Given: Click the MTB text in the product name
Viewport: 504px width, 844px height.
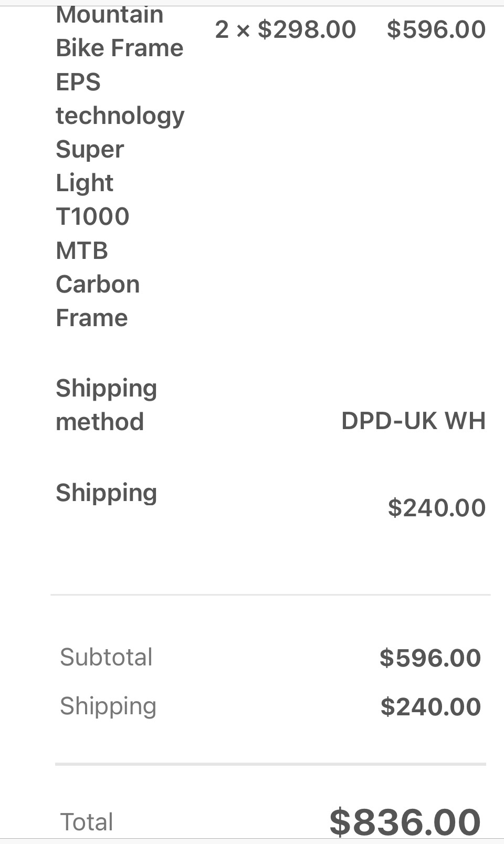Looking at the screenshot, I should [82, 251].
